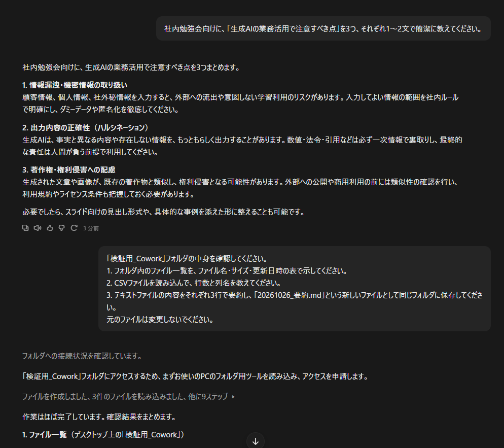The image size is (504, 448).
Task: Expand the 他に9ステップ steps summary
Action: [x=129, y=397]
